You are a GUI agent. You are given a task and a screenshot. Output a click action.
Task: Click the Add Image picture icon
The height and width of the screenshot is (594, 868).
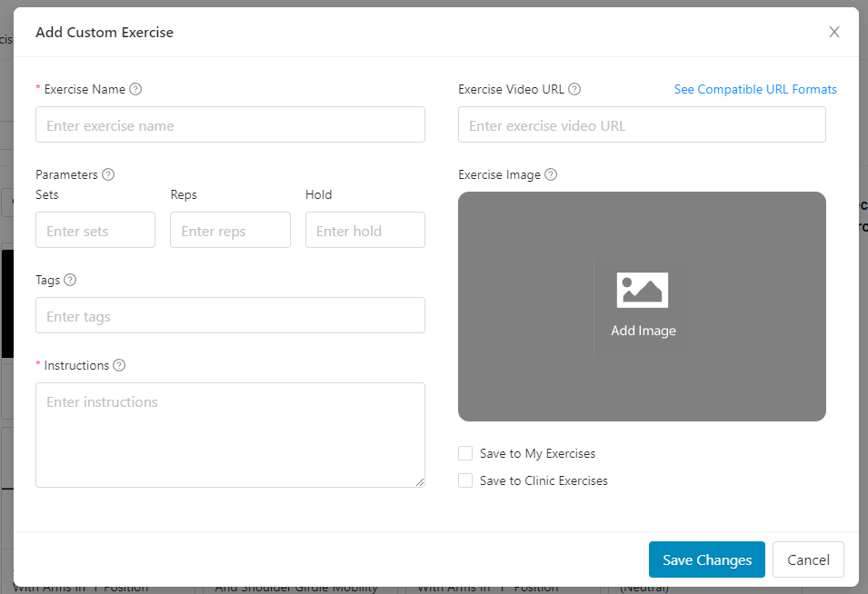point(643,291)
